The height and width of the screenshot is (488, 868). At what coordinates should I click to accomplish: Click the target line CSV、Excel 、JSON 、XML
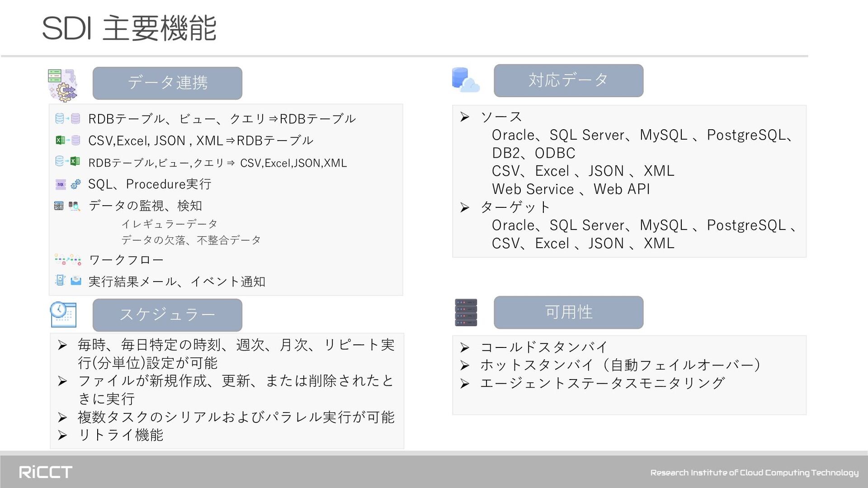point(583,243)
